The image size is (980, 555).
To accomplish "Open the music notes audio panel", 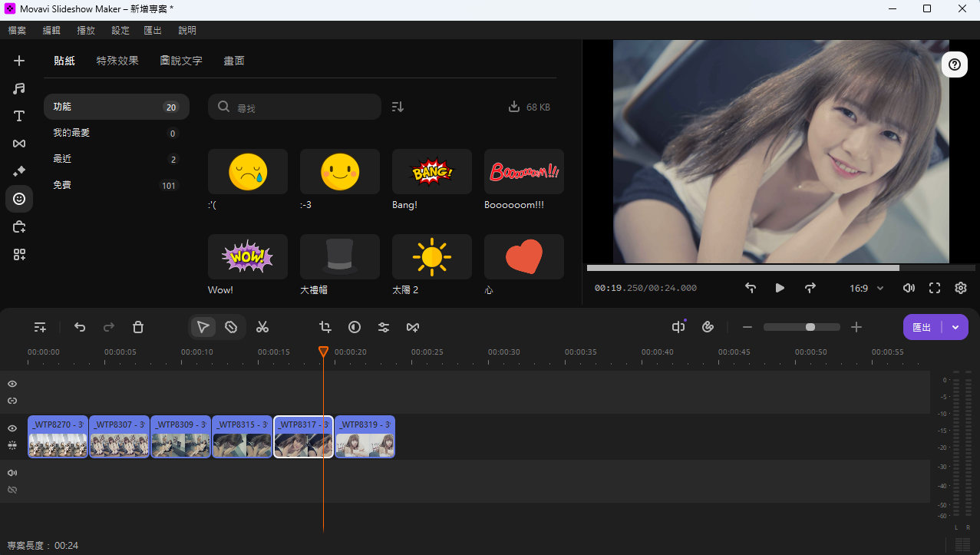I will pyautogui.click(x=19, y=88).
